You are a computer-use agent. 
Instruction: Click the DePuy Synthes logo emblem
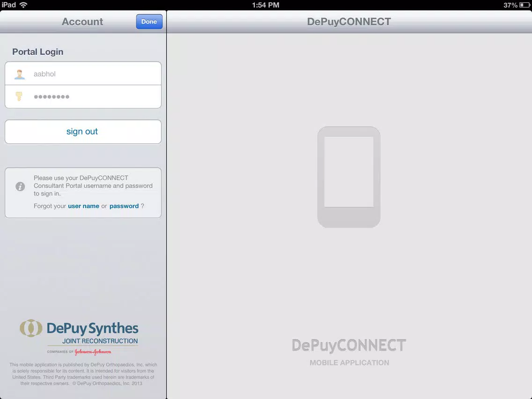(x=31, y=328)
